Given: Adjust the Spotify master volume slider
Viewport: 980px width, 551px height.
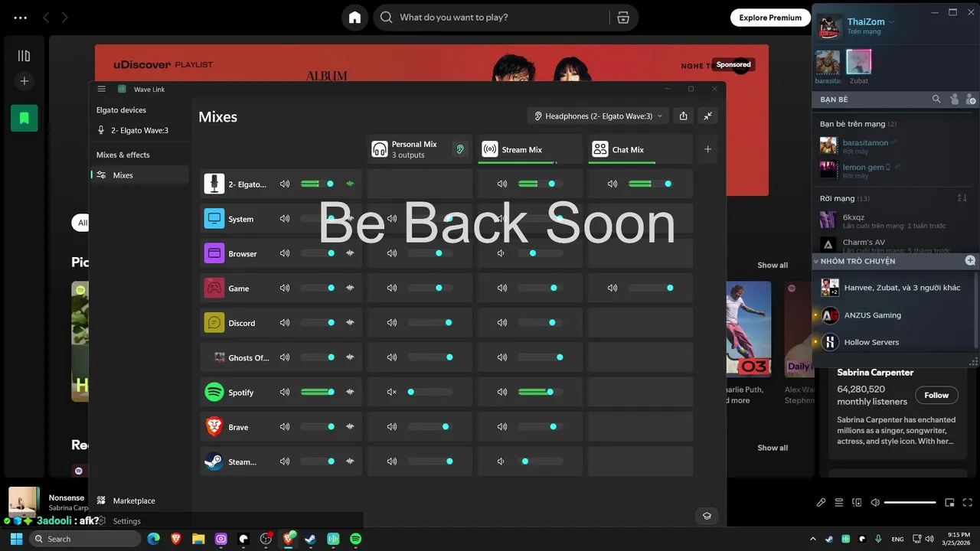Looking at the screenshot, I should coord(318,392).
